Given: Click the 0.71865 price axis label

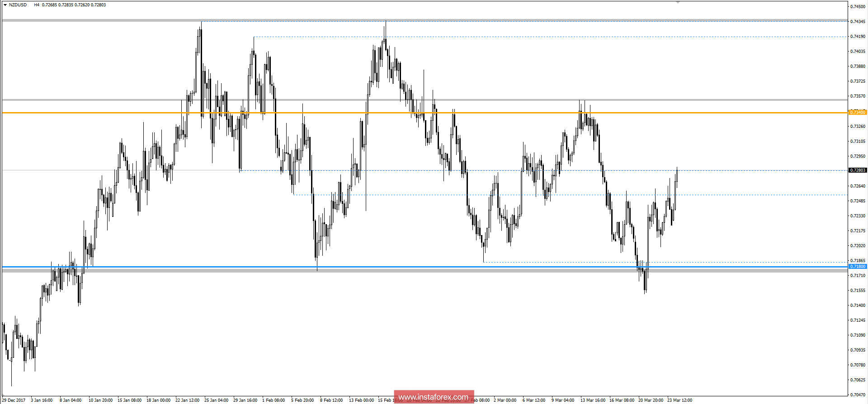Looking at the screenshot, I should pyautogui.click(x=858, y=261).
